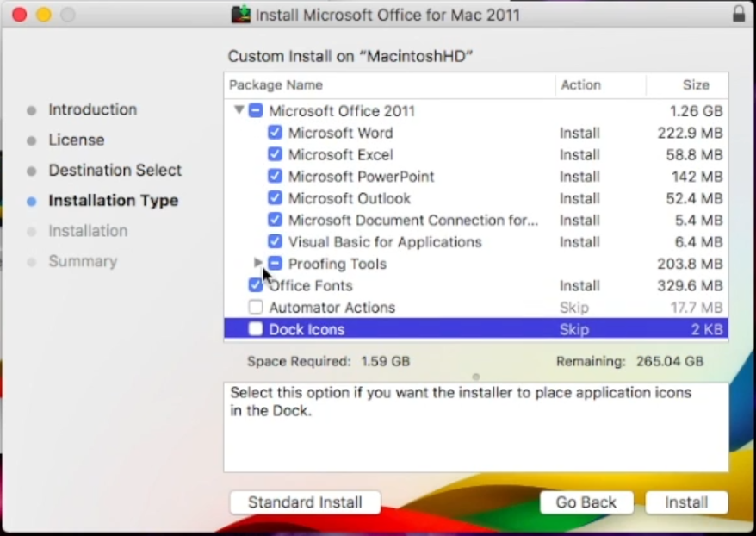Viewport: 756px width, 536px height.
Task: Uncheck the Office Fonts checkbox
Action: (x=256, y=285)
